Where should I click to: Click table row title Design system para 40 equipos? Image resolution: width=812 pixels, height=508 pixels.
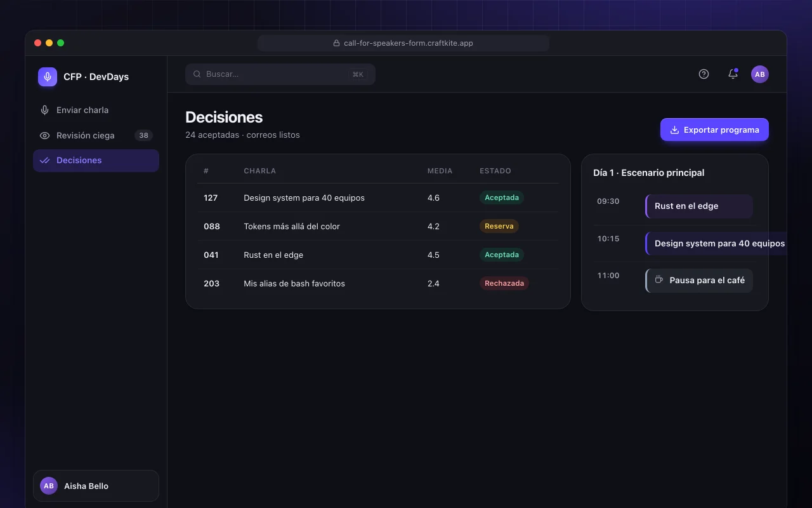[304, 197]
